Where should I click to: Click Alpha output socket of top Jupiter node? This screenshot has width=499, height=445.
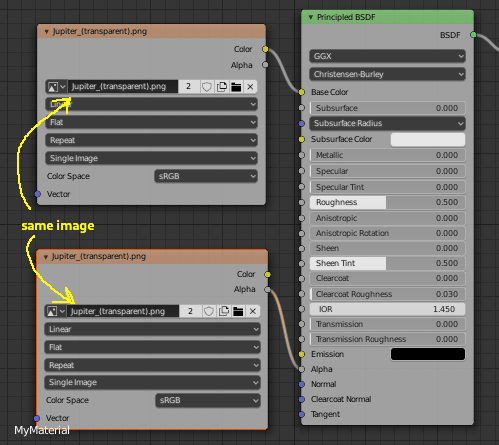point(265,65)
